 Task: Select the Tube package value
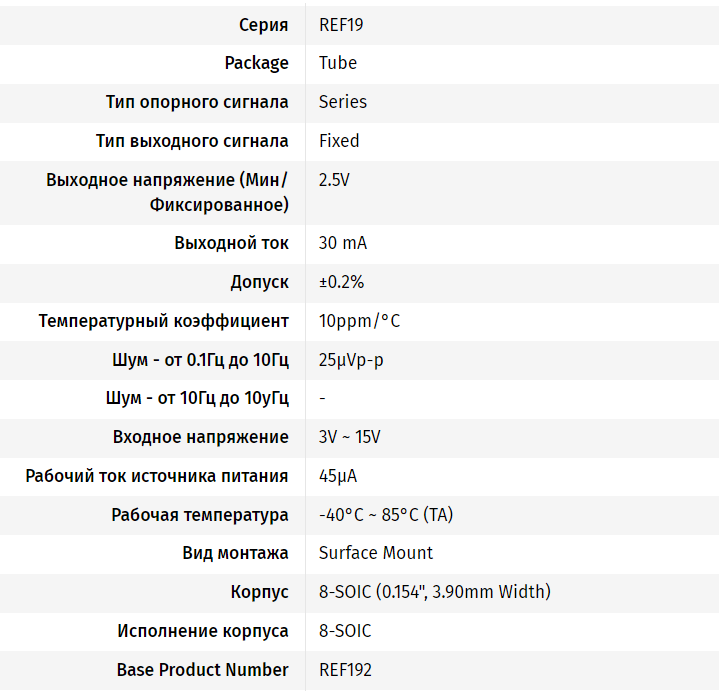click(x=338, y=63)
